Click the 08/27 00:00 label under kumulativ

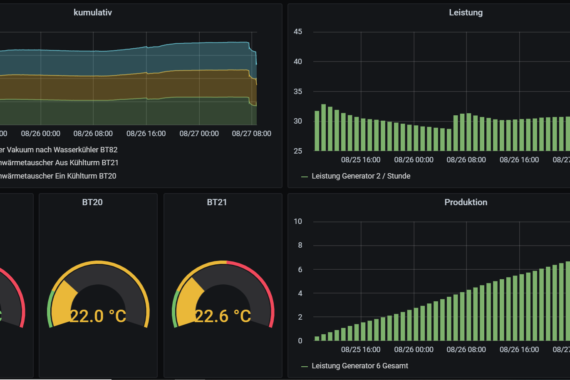[199, 133]
